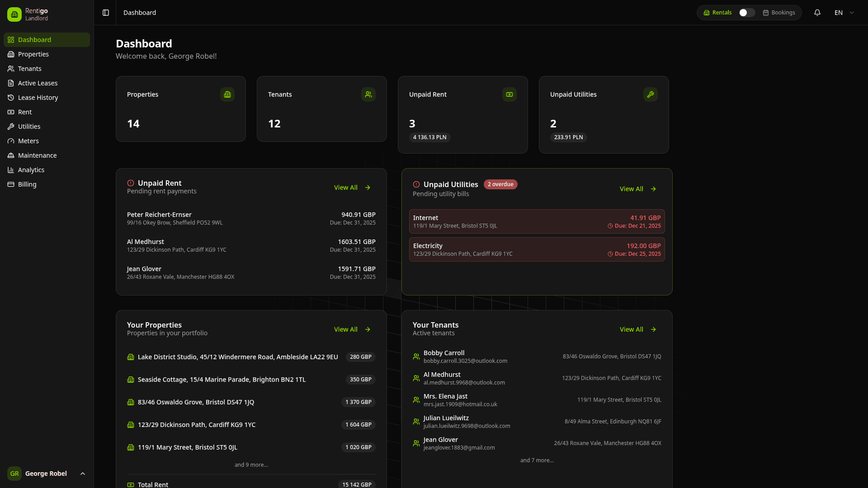Toggle the sidebar collapse button
Viewport: 868px width, 488px height.
[105, 13]
